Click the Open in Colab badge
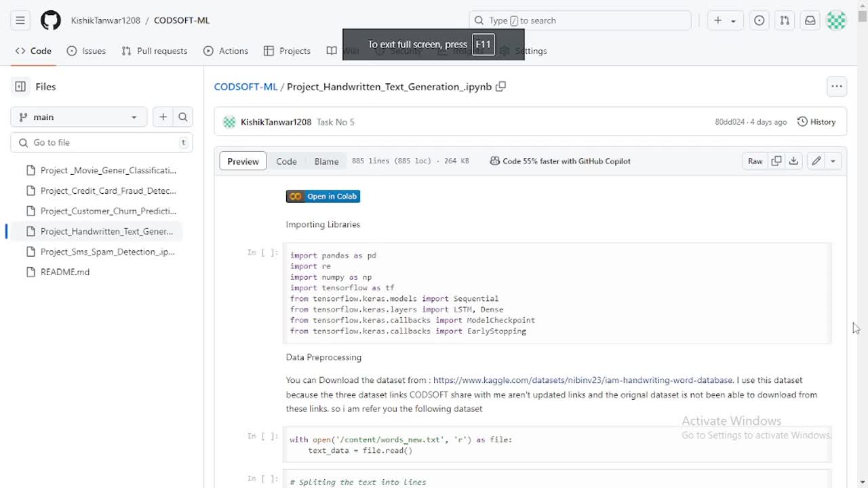The width and height of the screenshot is (868, 488). click(323, 197)
